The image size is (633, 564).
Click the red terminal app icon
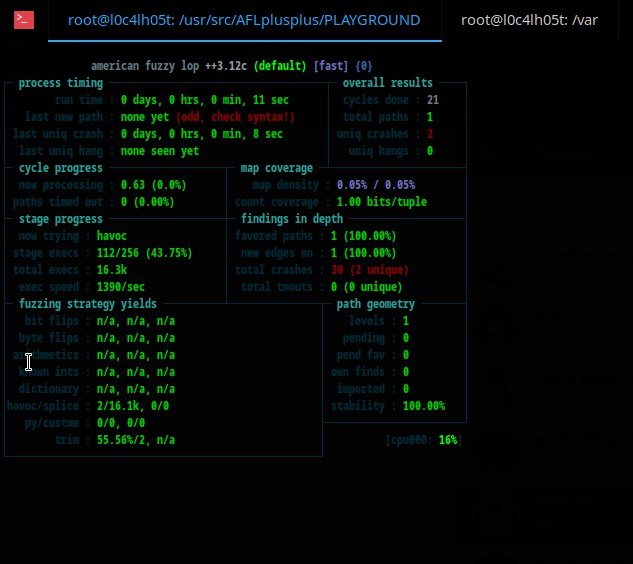24,20
